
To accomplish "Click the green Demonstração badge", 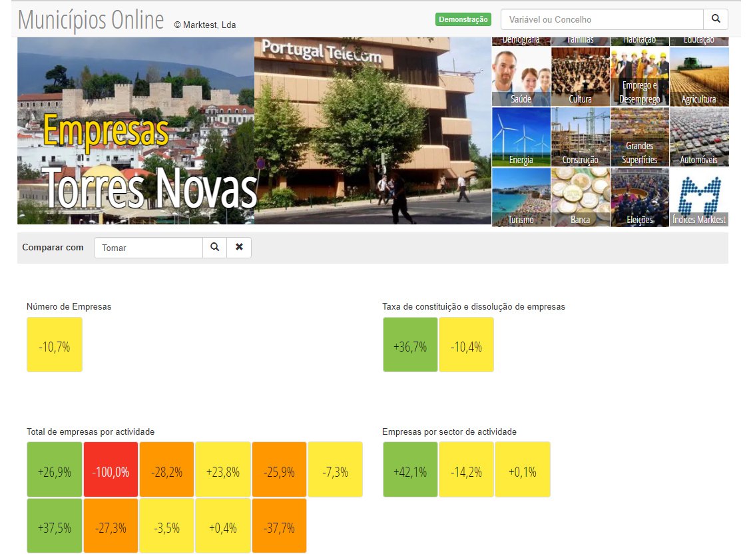I will pos(463,19).
